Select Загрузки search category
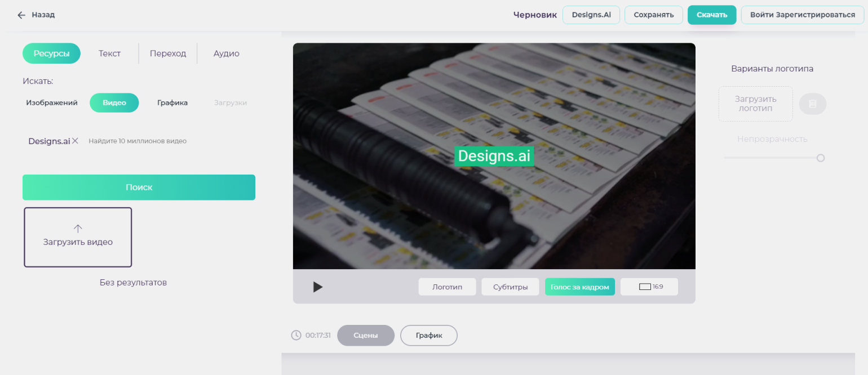This screenshot has height=375, width=868. coord(231,103)
